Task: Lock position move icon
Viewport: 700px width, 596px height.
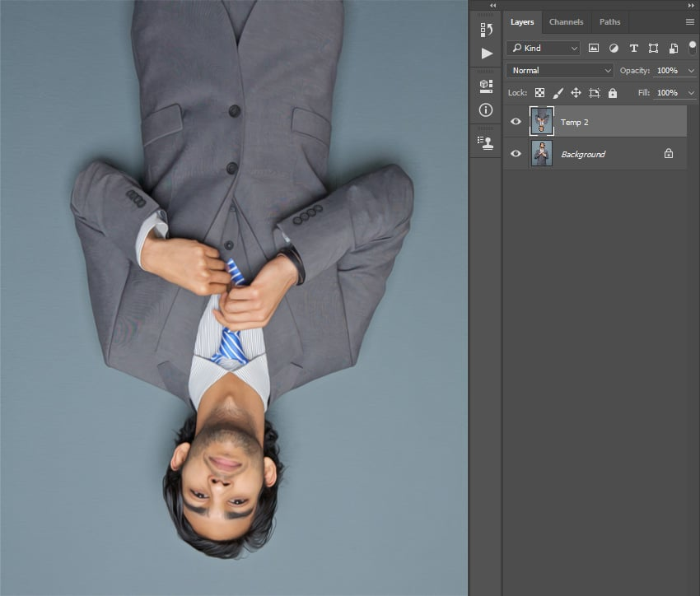Action: pyautogui.click(x=576, y=93)
